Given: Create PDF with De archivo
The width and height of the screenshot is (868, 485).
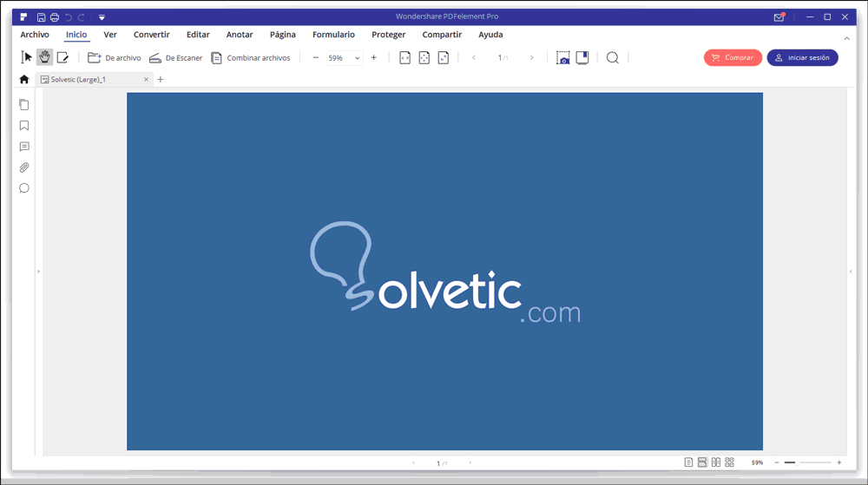Looking at the screenshot, I should coord(114,57).
